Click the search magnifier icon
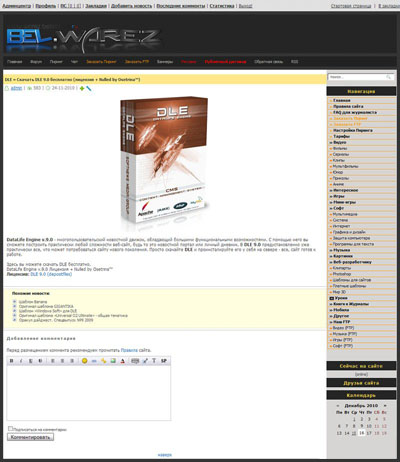The image size is (400, 462). tap(388, 77)
